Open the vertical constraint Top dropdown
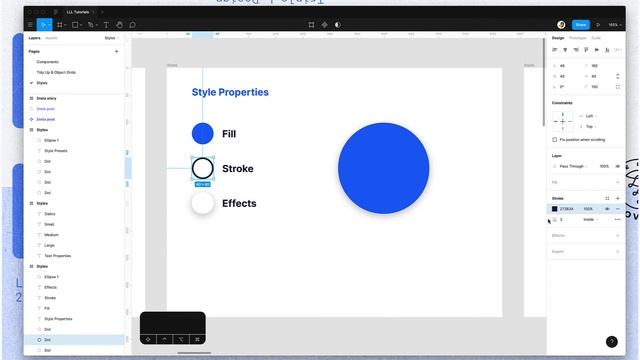The height and width of the screenshot is (360, 640). (x=591, y=127)
